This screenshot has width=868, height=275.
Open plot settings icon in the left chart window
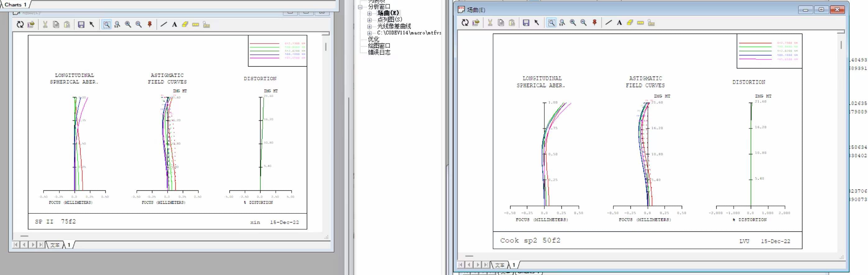31,25
